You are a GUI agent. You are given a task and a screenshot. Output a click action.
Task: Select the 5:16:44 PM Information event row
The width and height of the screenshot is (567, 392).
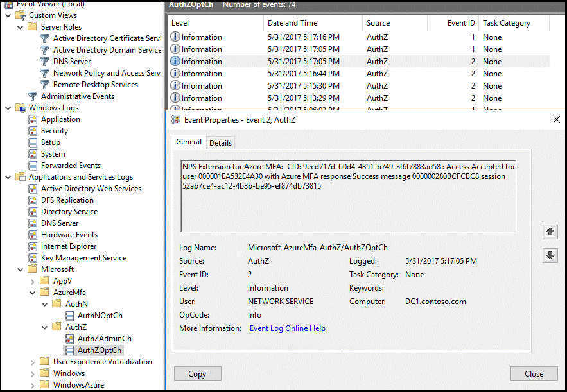(x=360, y=74)
